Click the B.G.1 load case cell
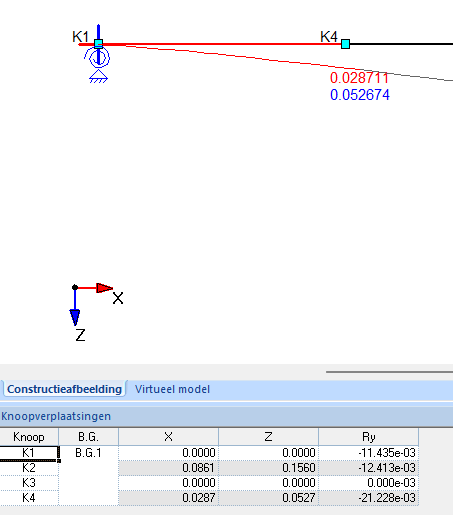This screenshot has width=453, height=515. point(88,453)
